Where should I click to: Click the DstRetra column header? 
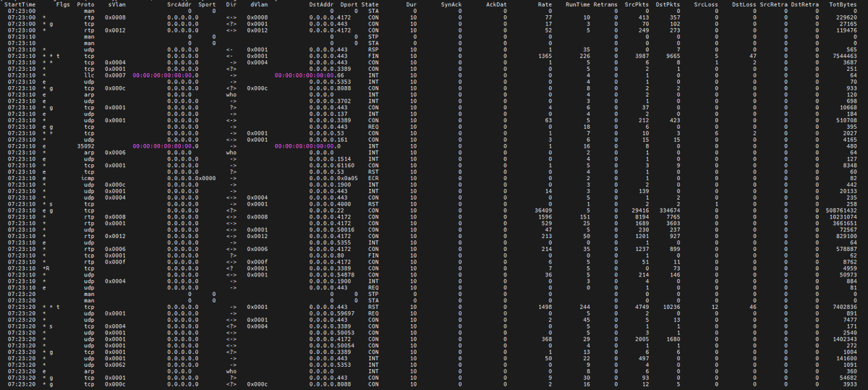point(805,4)
